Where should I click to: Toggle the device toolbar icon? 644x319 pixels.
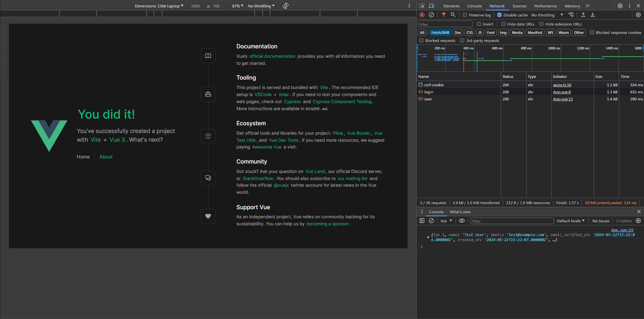coord(431,6)
